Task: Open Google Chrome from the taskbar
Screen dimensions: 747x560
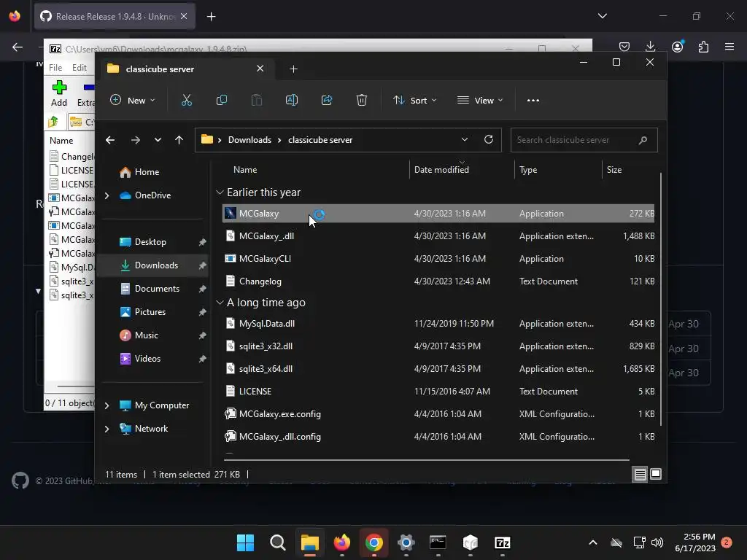Action: pyautogui.click(x=374, y=542)
